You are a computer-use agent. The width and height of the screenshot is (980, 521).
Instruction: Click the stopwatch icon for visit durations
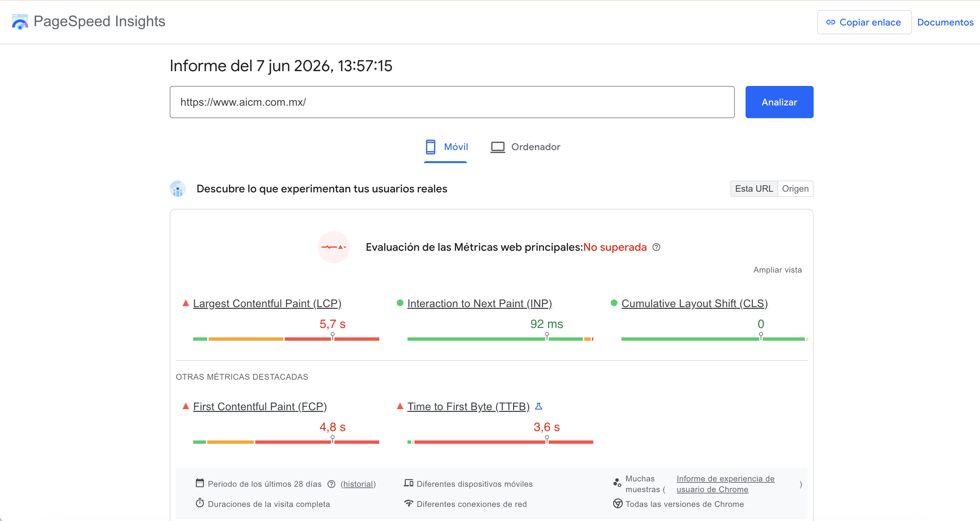(200, 503)
